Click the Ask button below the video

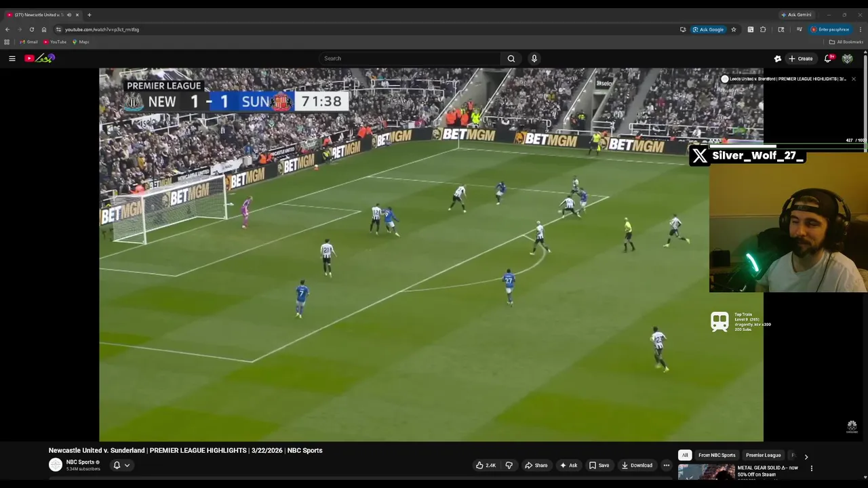[x=568, y=465]
